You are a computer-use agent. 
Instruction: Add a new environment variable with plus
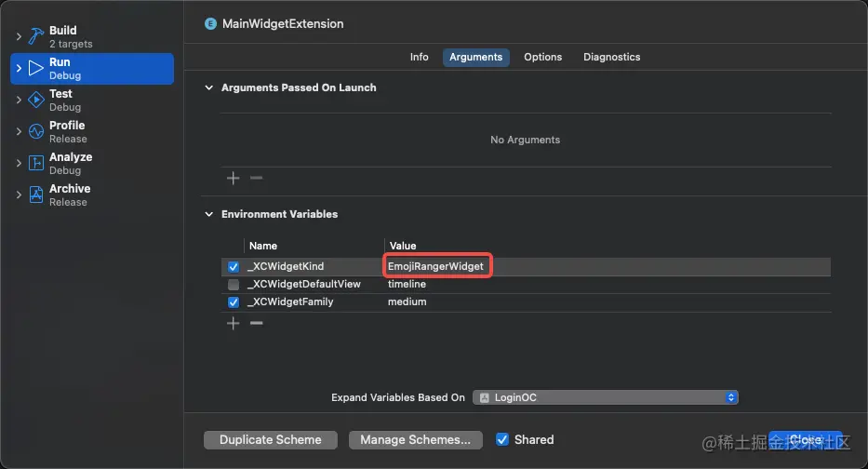pyautogui.click(x=234, y=323)
